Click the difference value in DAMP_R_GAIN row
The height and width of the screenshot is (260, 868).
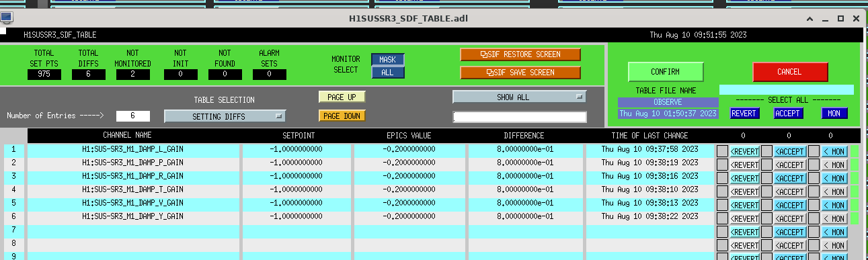tap(524, 176)
